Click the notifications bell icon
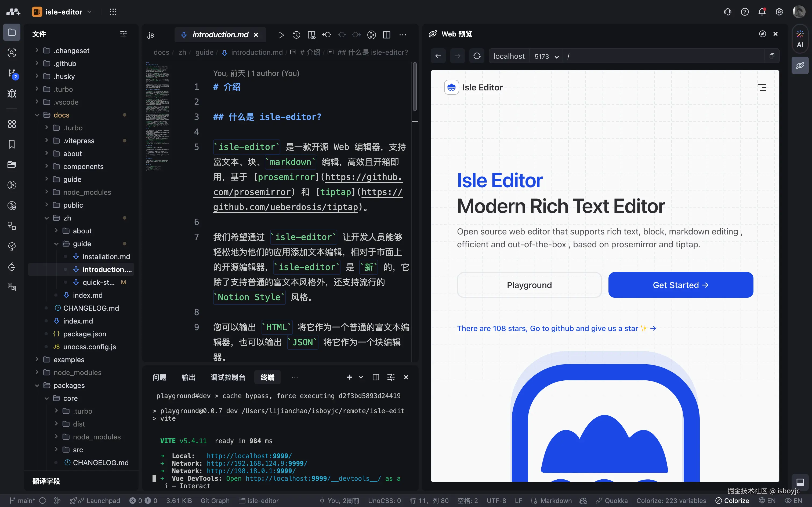The width and height of the screenshot is (812, 507). coord(762,12)
